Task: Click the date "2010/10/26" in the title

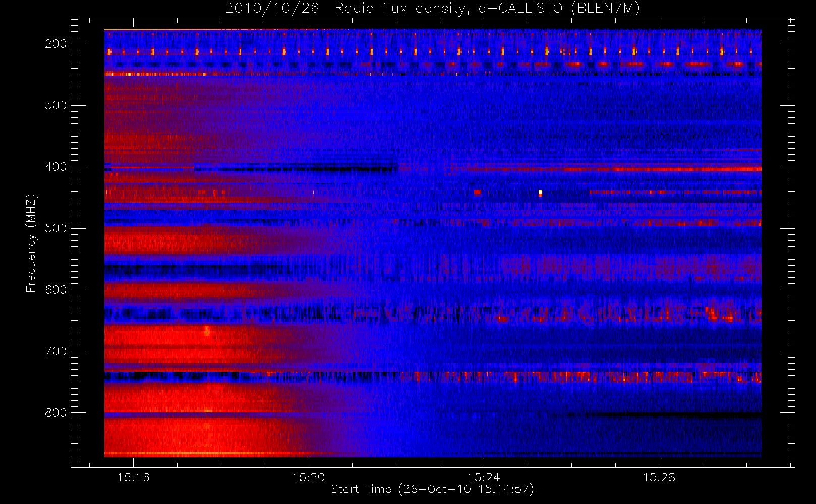Action: [x=272, y=9]
